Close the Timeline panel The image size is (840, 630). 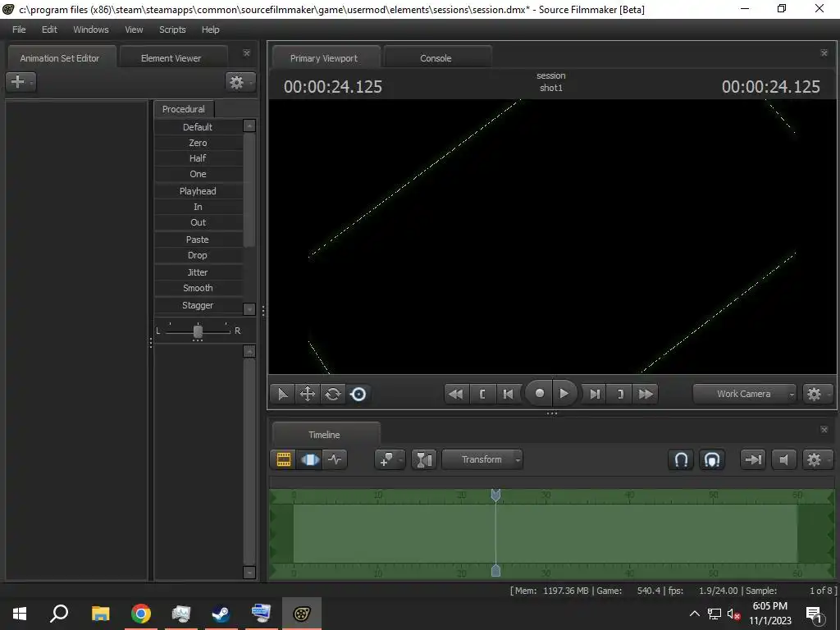tap(824, 430)
